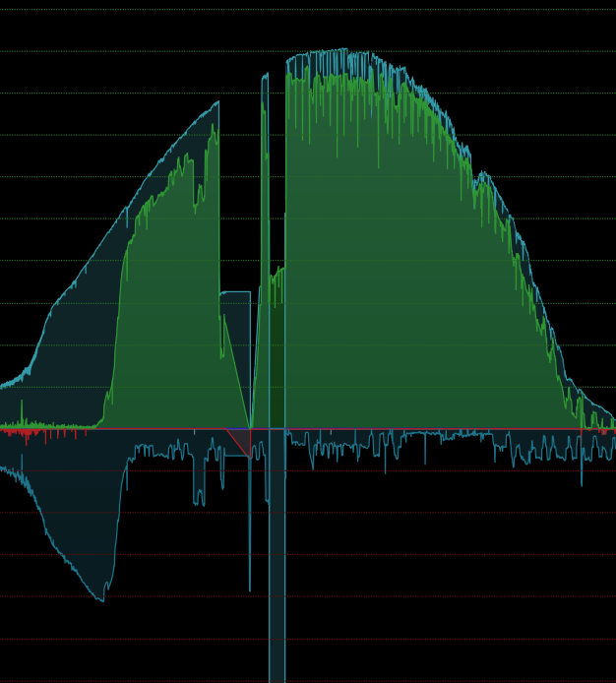Click the tall blue column reaching the chart bottom
Image resolution: width=616 pixels, height=683 pixels.
pyautogui.click(x=277, y=555)
